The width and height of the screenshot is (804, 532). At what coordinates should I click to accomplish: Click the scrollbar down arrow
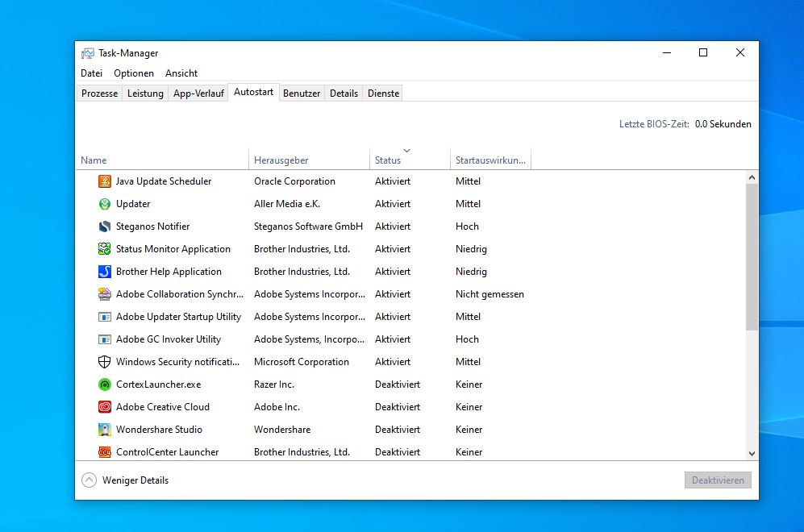pos(752,454)
